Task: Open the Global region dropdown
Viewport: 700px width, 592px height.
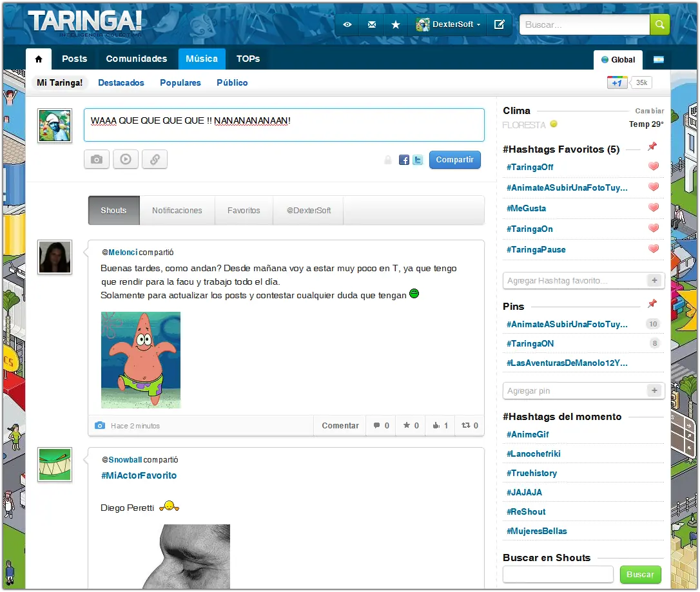Action: tap(617, 59)
